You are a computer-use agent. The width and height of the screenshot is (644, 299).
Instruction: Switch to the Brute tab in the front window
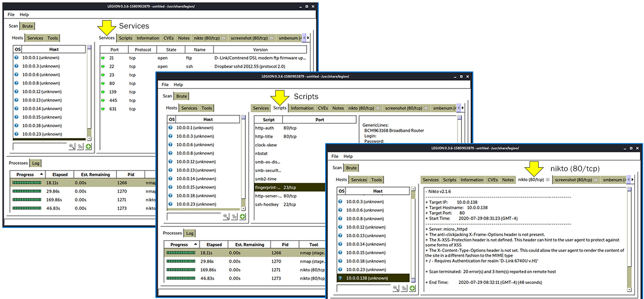pos(352,168)
